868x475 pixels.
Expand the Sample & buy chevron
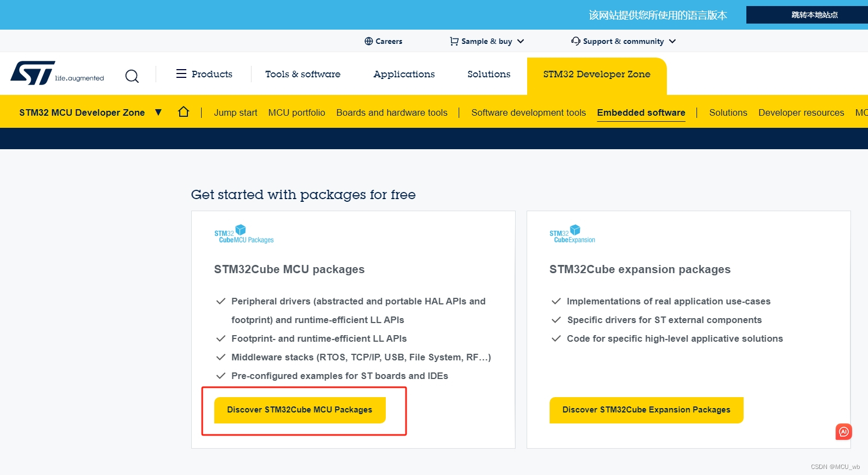(521, 41)
